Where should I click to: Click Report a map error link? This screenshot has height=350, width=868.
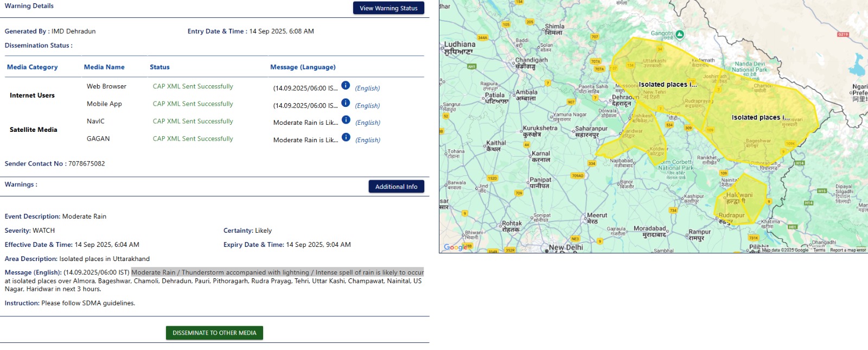pyautogui.click(x=847, y=250)
